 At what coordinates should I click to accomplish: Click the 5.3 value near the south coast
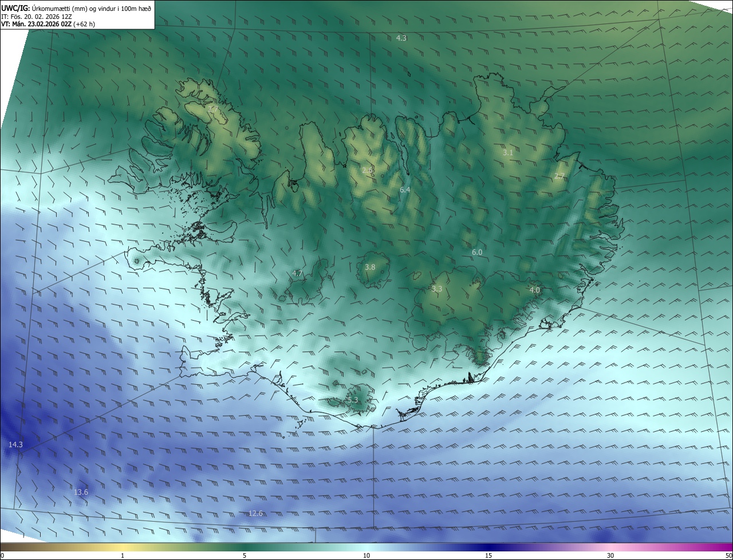[x=352, y=400]
